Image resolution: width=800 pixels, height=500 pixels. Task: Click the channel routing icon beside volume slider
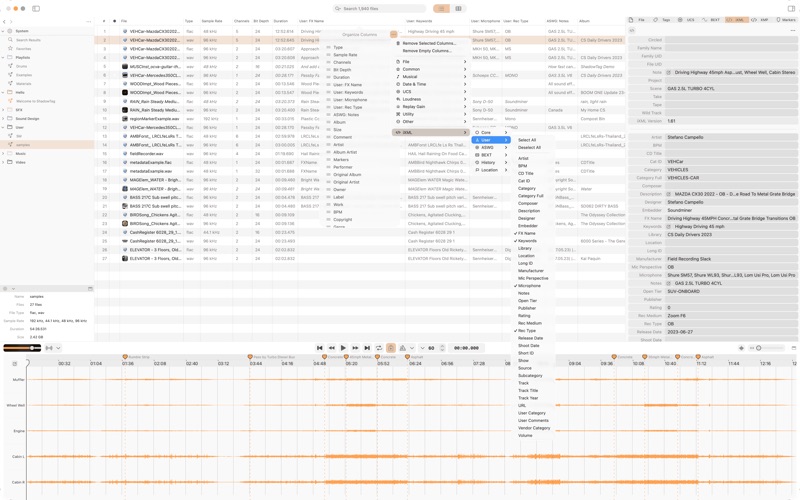(x=49, y=348)
